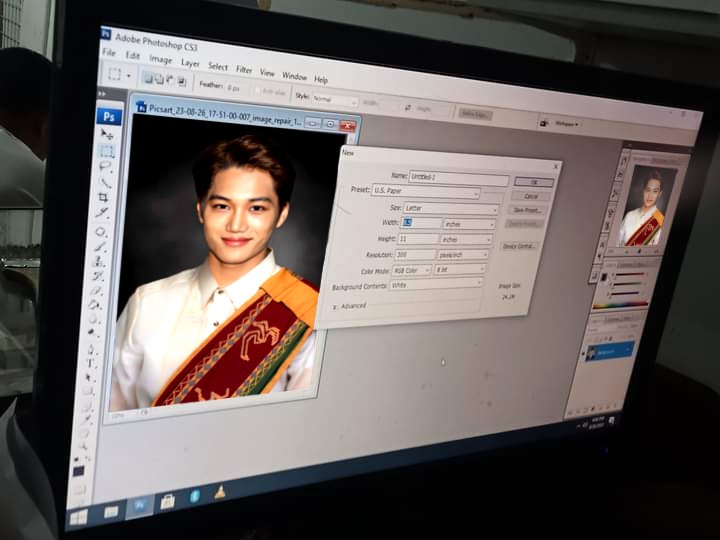The image size is (720, 540).
Task: Click the Refine Edge button
Action: point(475,114)
